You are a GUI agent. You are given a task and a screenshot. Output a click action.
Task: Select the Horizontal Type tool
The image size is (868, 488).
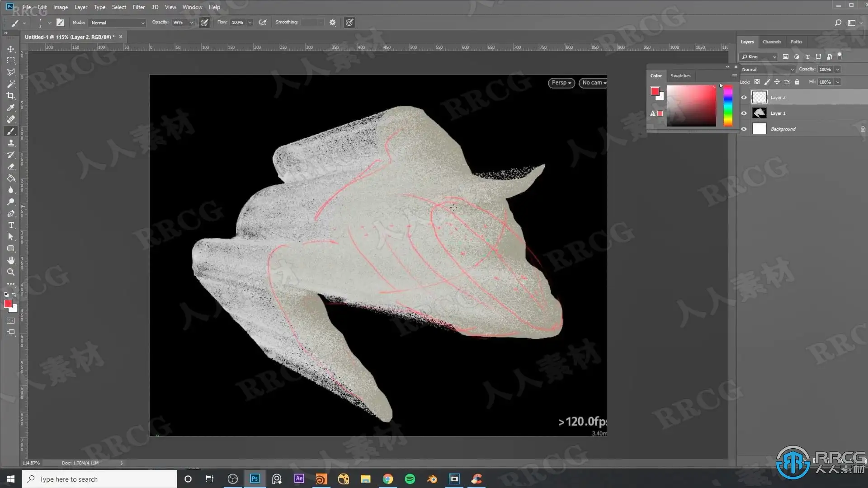pos(11,225)
